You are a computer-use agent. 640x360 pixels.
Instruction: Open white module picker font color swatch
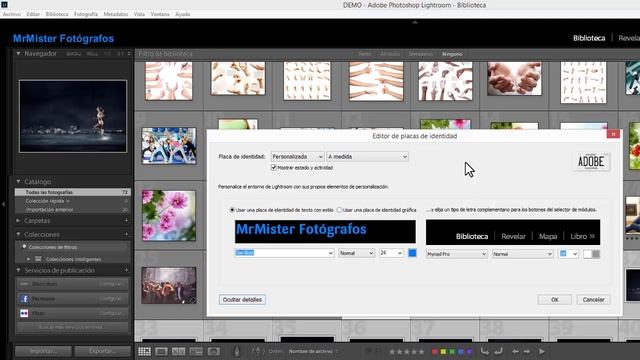coord(587,254)
